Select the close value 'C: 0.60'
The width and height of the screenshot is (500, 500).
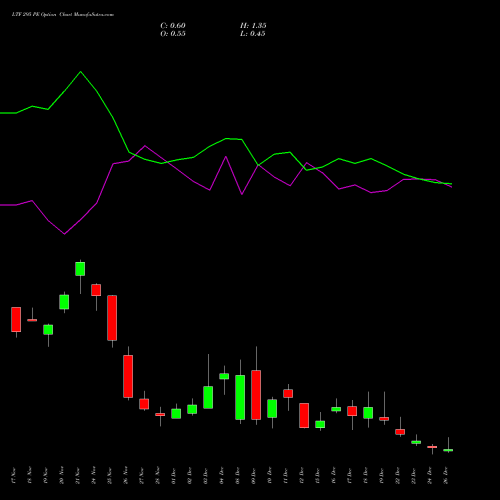[173, 26]
